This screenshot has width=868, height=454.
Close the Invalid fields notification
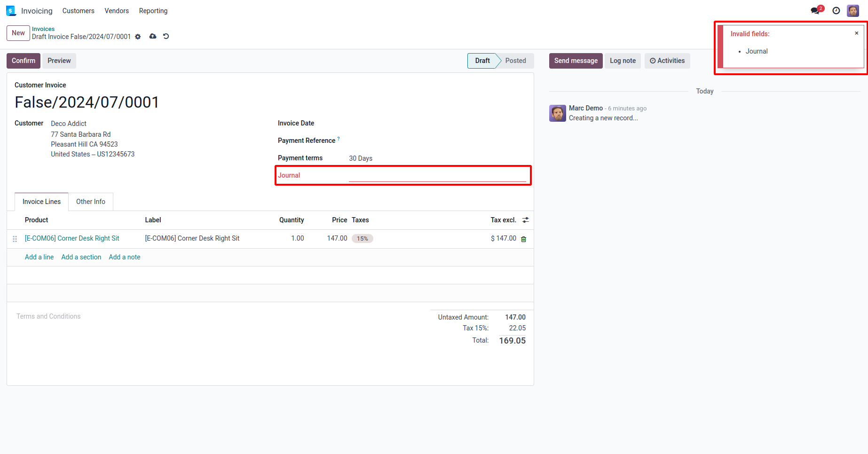[x=857, y=33]
